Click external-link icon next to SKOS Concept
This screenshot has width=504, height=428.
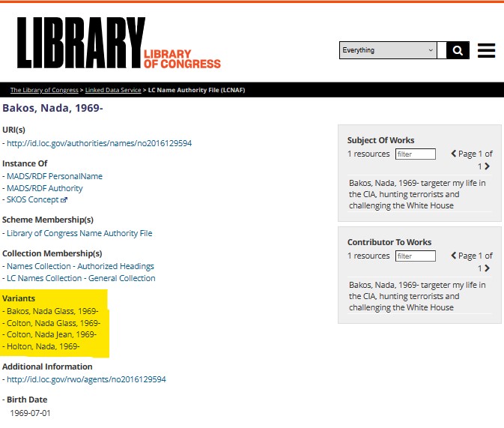[64, 200]
